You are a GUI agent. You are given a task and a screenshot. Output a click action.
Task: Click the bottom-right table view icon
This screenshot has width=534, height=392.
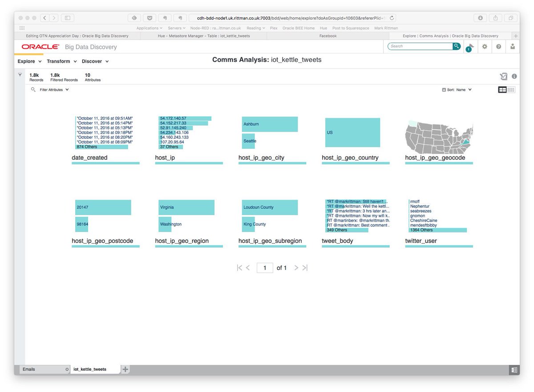coord(514,370)
